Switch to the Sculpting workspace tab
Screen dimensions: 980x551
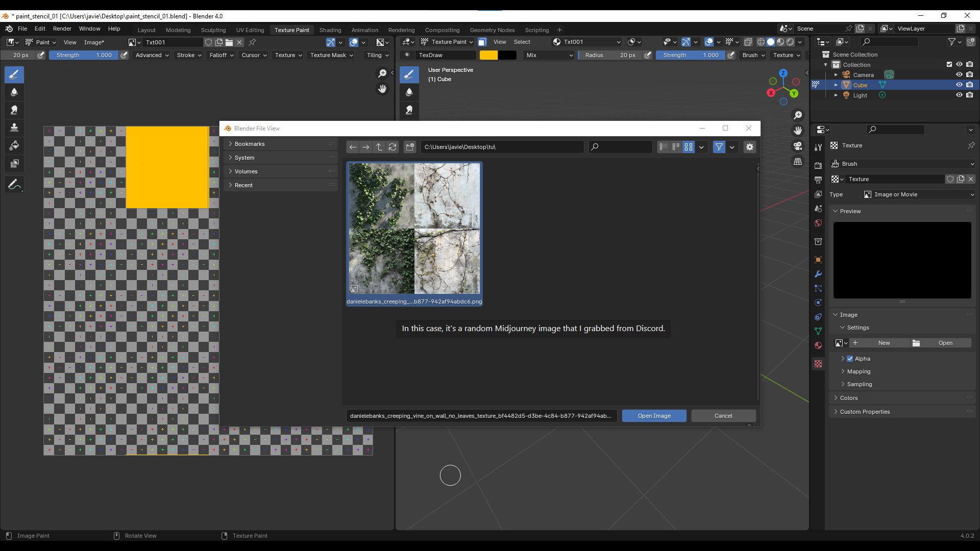tap(213, 30)
